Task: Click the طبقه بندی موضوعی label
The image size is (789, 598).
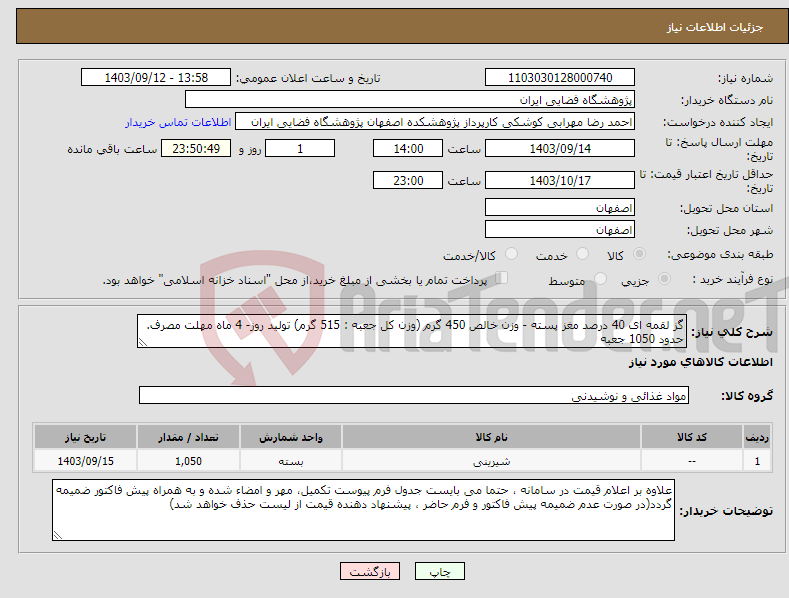Action: tap(720, 255)
